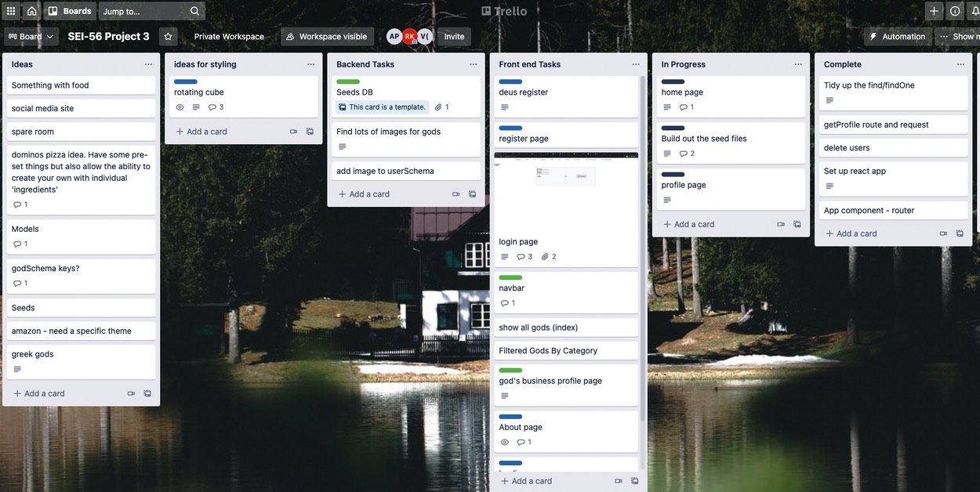The height and width of the screenshot is (492, 980).
Task: Open Front end Tasks list menu
Action: tap(635, 64)
